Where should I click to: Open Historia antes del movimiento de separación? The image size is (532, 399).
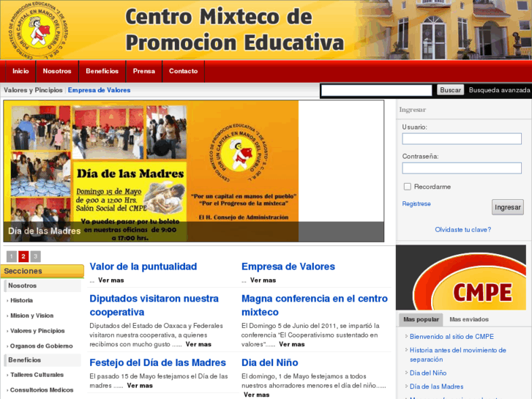(457, 354)
